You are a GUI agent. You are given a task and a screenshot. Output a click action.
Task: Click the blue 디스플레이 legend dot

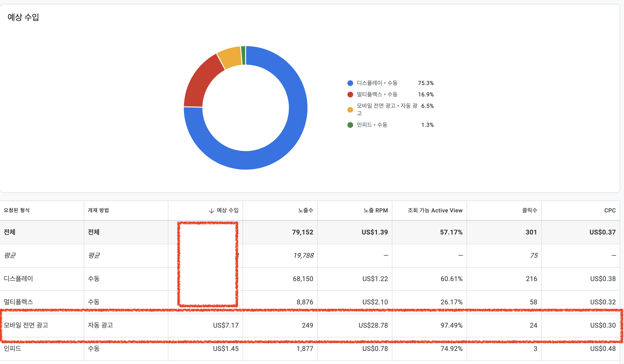[x=350, y=83]
